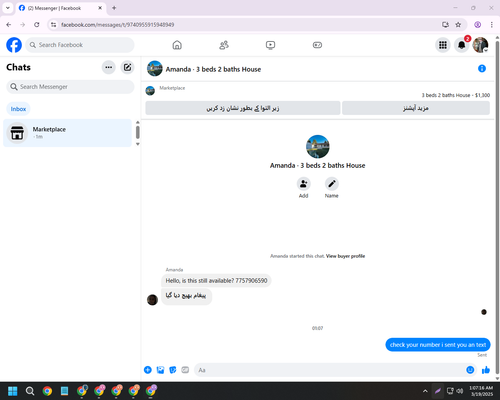Go back in the browser
500x400 pixels.
click(x=9, y=25)
